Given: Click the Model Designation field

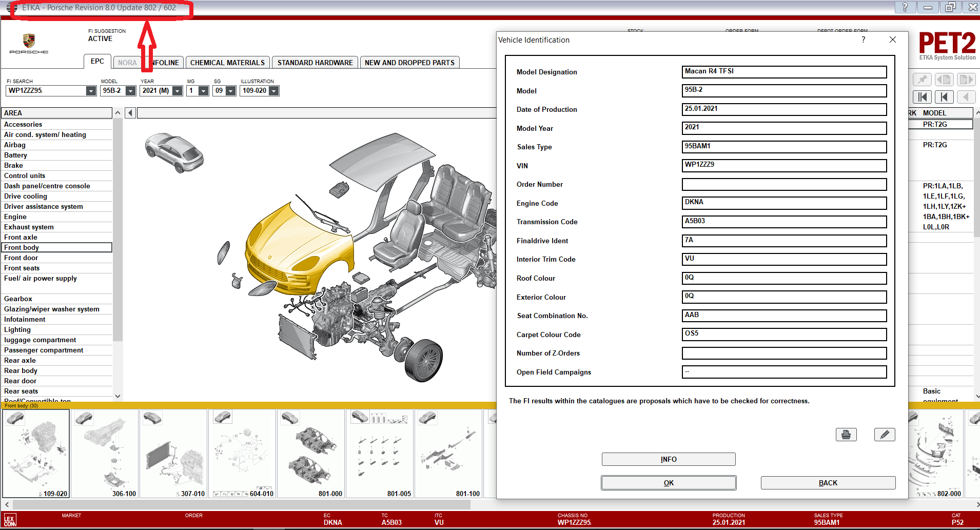Looking at the screenshot, I should pos(784,72).
